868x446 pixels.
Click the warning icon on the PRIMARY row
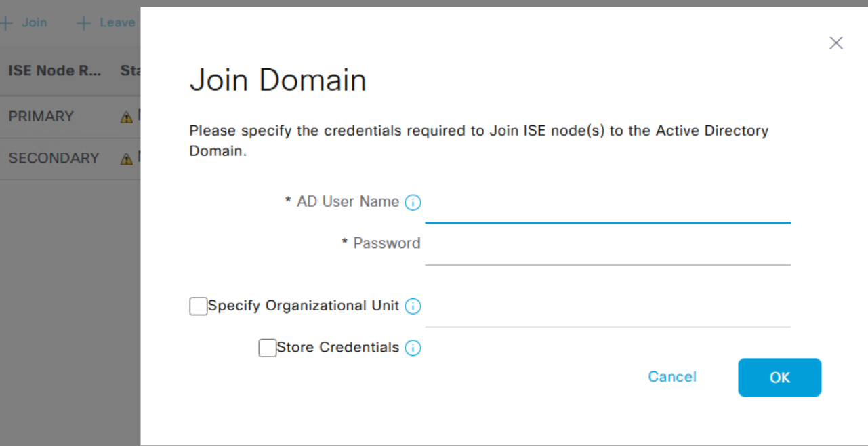coord(126,116)
